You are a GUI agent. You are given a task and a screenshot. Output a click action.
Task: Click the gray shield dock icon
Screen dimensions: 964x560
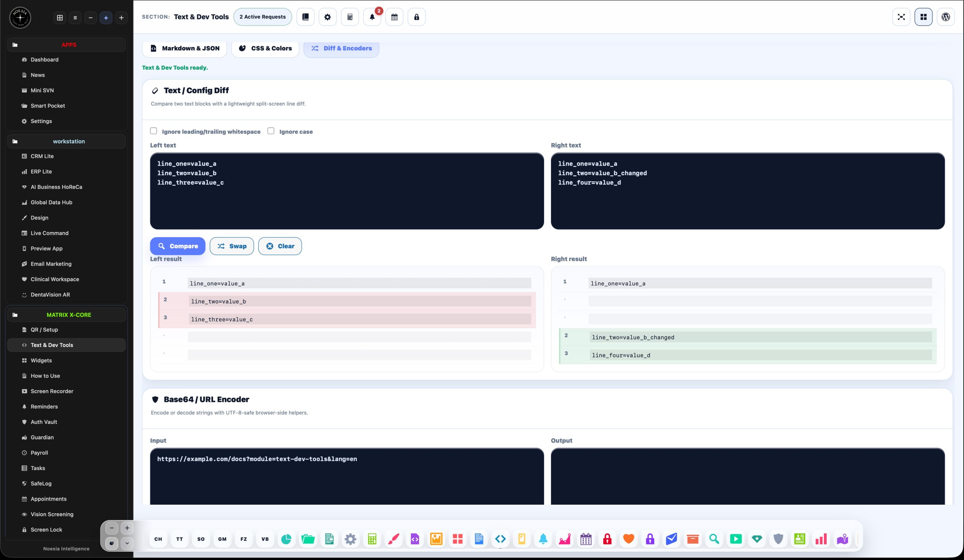pos(778,539)
